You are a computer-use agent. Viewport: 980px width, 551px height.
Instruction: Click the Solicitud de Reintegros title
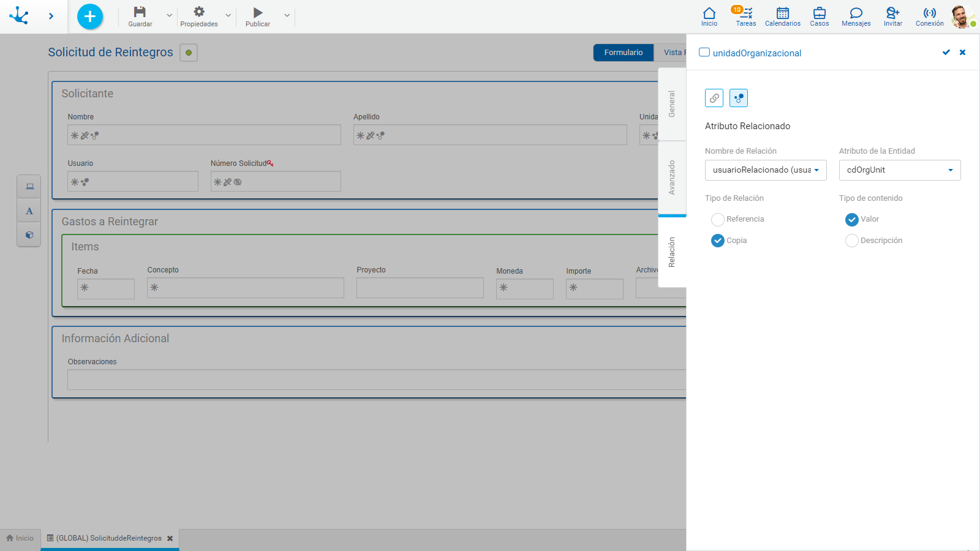pyautogui.click(x=111, y=52)
